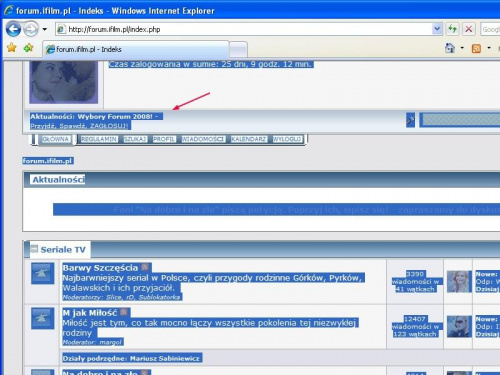The width and height of the screenshot is (500, 375).
Task: Click last poster avatar in Barwy Szczęścia row
Action: pos(459,282)
